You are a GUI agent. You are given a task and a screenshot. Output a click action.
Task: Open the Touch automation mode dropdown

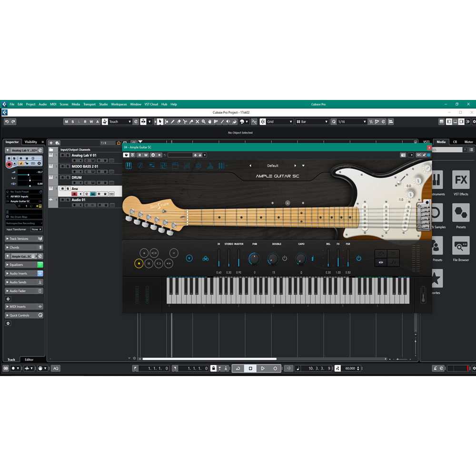click(x=120, y=122)
